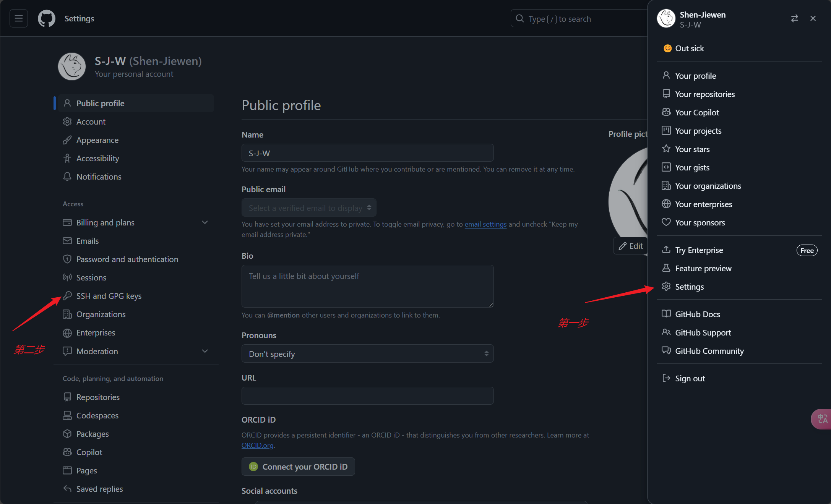The width and height of the screenshot is (831, 504).
Task: Click the Try Enterprise upload icon
Action: pyautogui.click(x=666, y=250)
